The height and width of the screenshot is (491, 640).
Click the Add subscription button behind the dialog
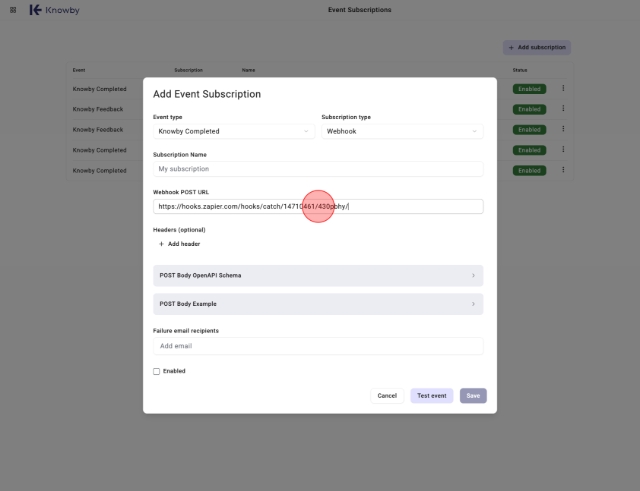coord(537,47)
